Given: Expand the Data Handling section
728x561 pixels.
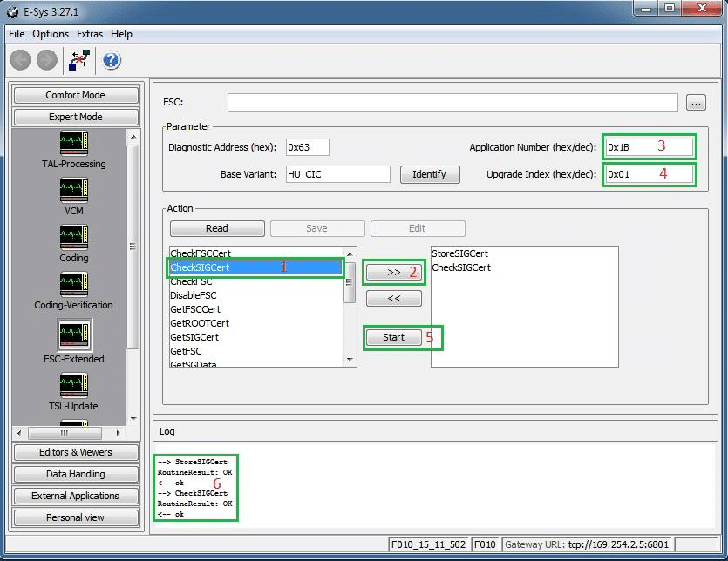Looking at the screenshot, I should [76, 474].
